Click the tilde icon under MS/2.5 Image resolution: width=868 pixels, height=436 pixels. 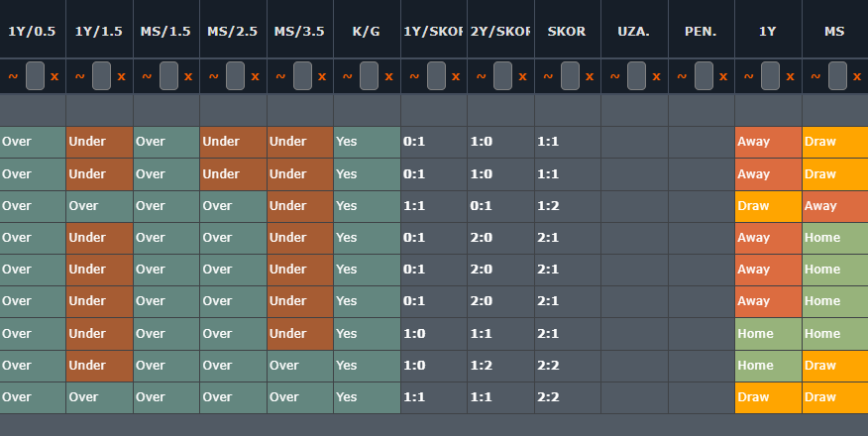click(214, 76)
